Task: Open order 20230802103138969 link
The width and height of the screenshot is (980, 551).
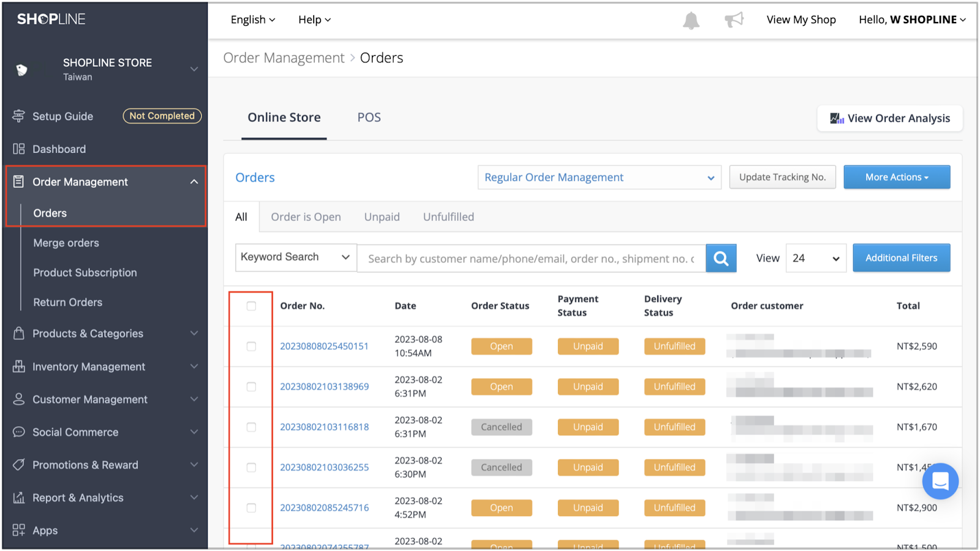Action: tap(324, 387)
